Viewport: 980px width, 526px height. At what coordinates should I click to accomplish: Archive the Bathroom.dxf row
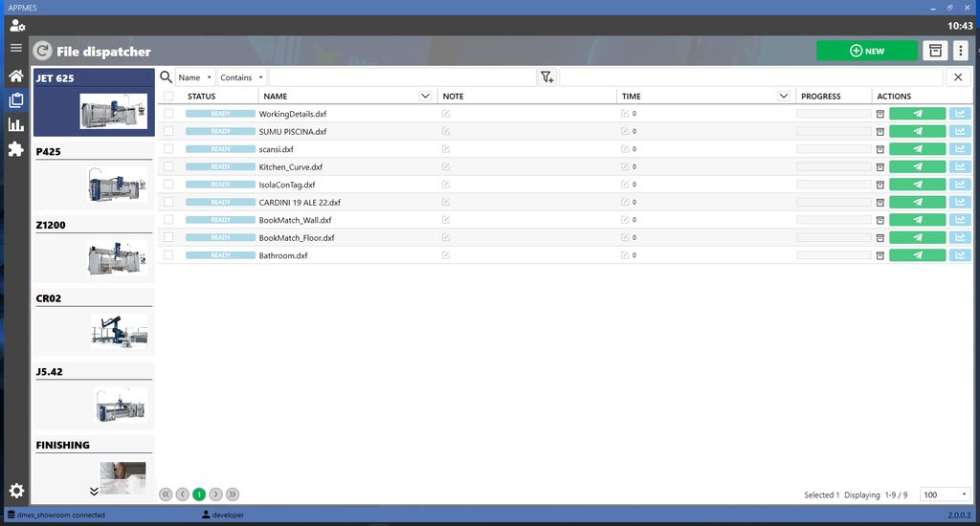880,255
